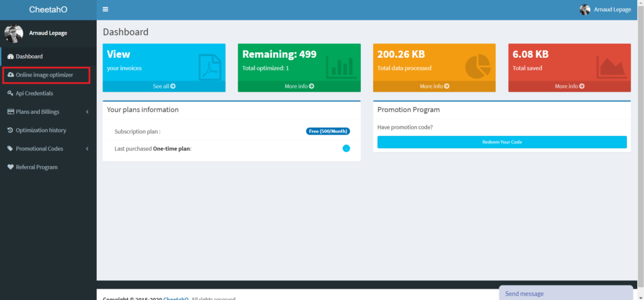Screen dimensions: 644x300
Task: Expand the Promotional Codes chevron
Action: (x=87, y=149)
